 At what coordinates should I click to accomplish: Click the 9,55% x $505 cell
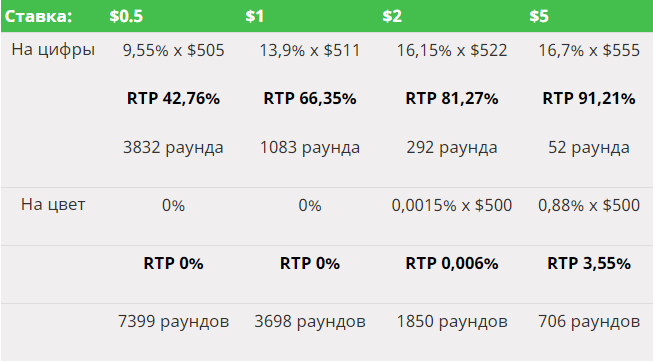pyautogui.click(x=173, y=50)
